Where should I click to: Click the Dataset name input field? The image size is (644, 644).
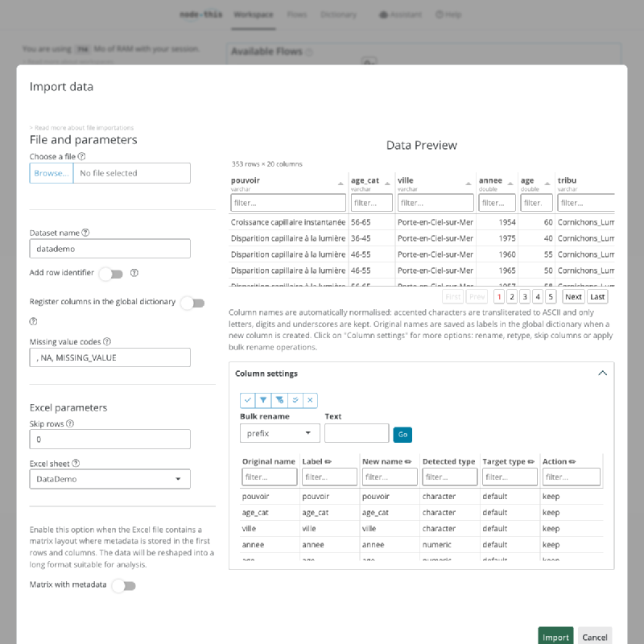tap(110, 249)
